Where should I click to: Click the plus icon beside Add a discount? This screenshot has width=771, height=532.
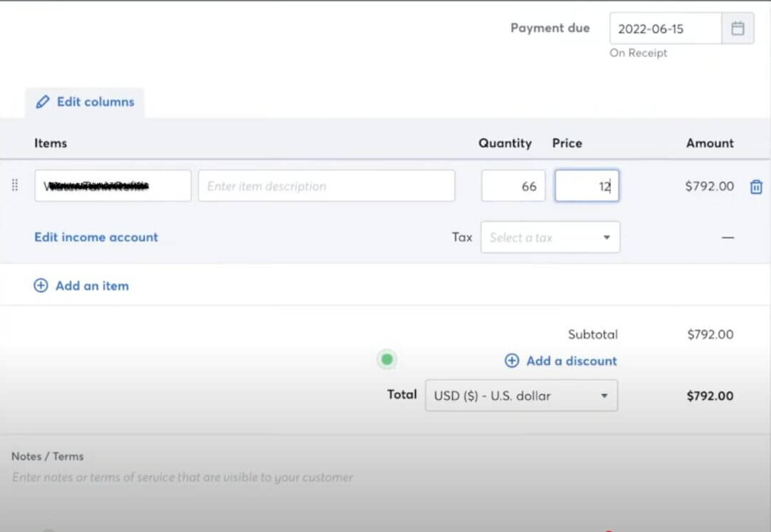[512, 361]
